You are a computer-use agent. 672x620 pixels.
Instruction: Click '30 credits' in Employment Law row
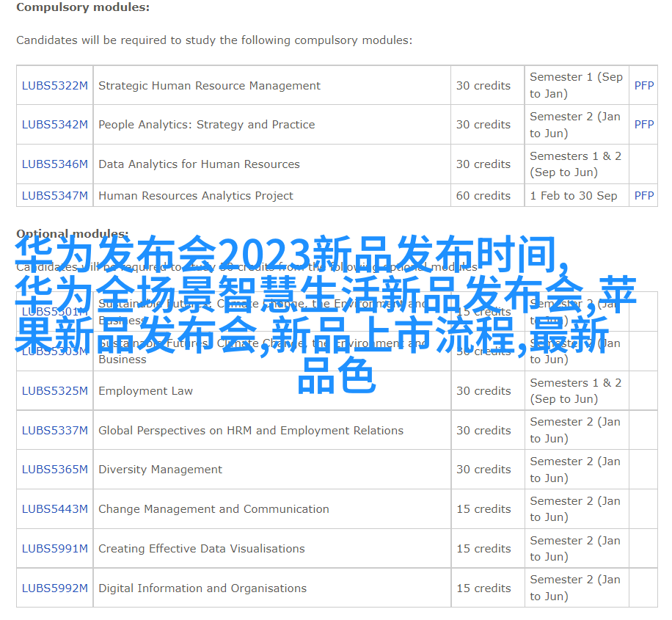[483, 391]
